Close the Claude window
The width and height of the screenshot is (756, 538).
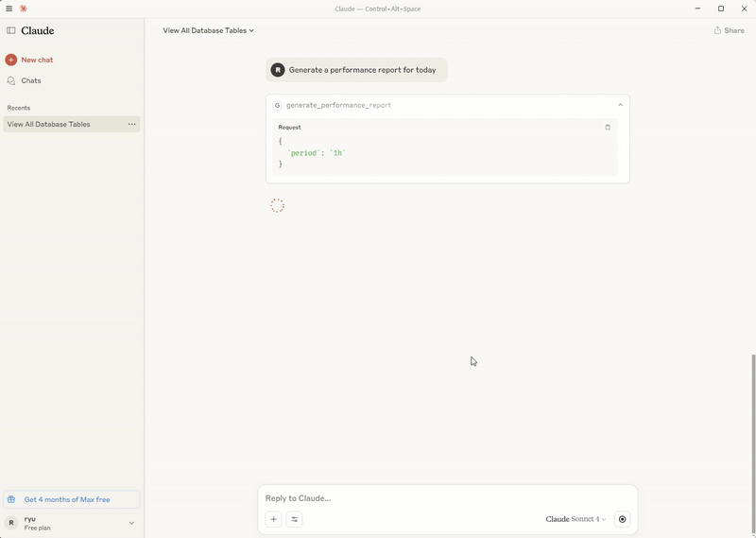click(x=744, y=9)
